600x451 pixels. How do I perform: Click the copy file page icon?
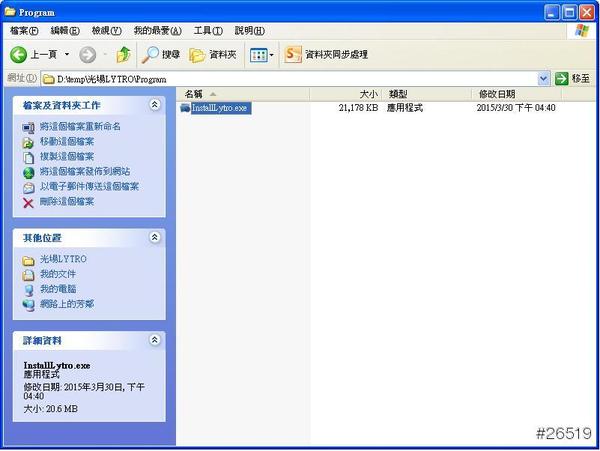point(28,158)
